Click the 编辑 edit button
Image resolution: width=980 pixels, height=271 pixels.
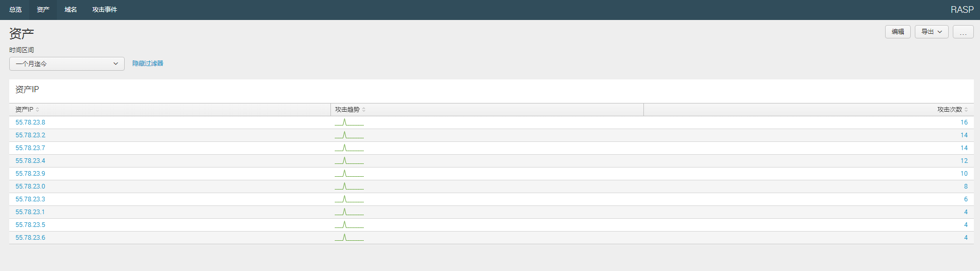coord(897,32)
